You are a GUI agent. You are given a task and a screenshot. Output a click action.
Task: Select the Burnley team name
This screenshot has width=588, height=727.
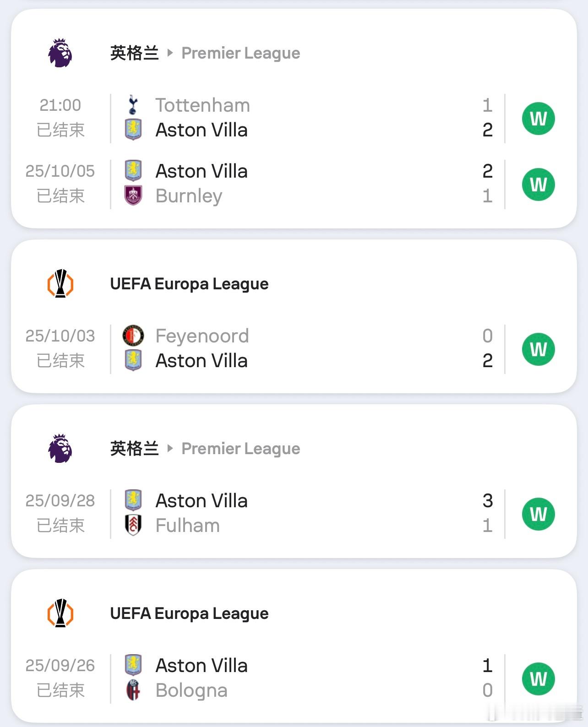pos(189,196)
